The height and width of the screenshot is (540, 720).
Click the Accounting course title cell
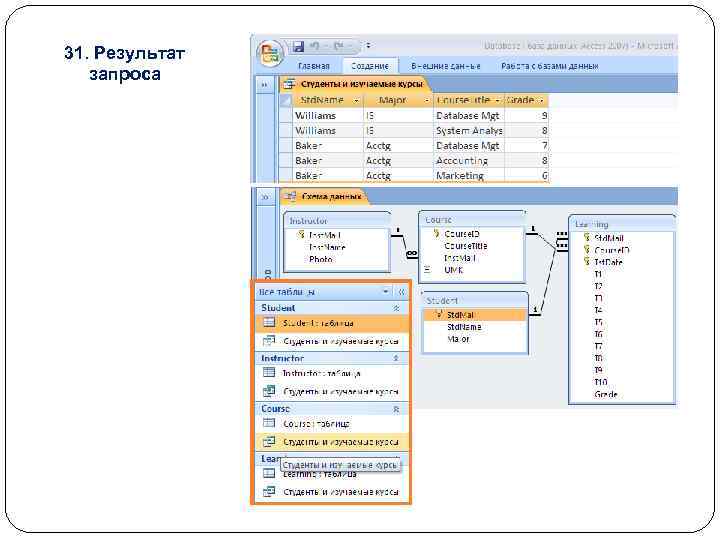pos(469,161)
